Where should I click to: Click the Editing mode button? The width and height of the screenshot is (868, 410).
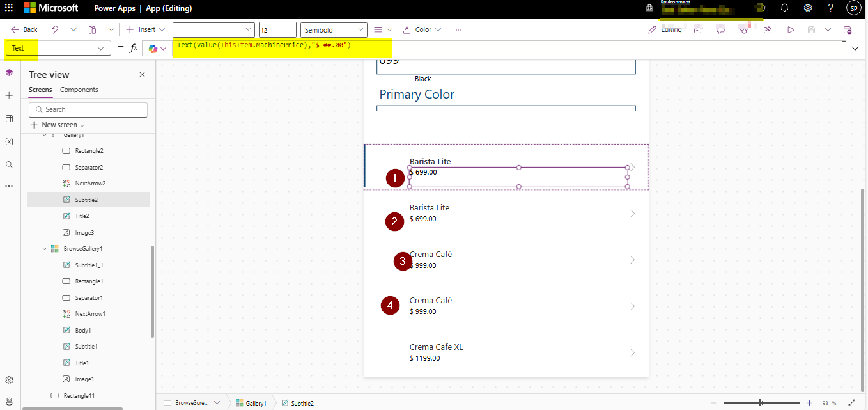665,29
